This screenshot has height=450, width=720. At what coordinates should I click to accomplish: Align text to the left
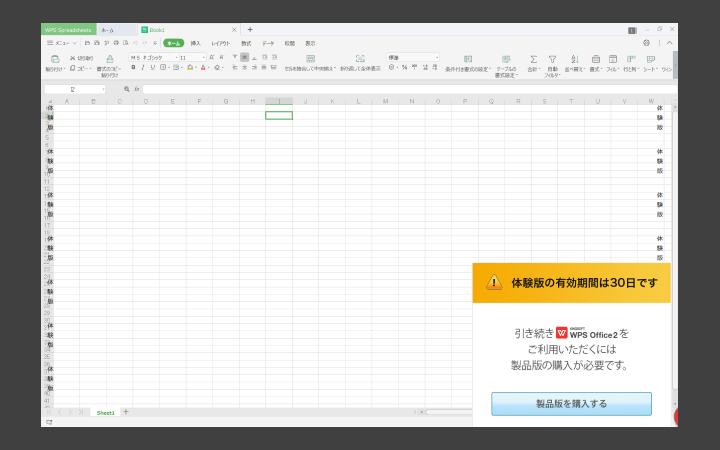pyautogui.click(x=235, y=68)
